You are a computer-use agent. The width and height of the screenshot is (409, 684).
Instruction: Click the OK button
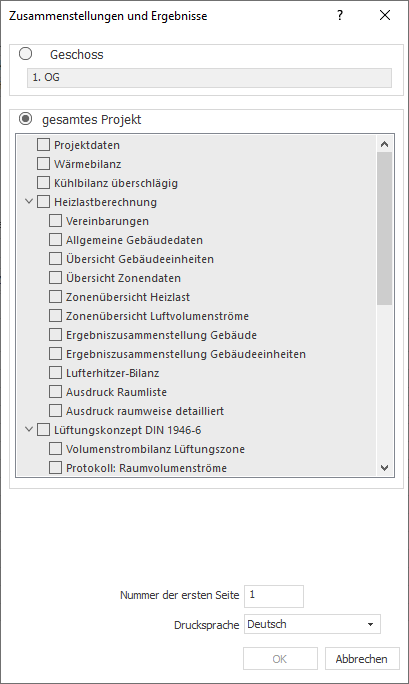click(280, 658)
